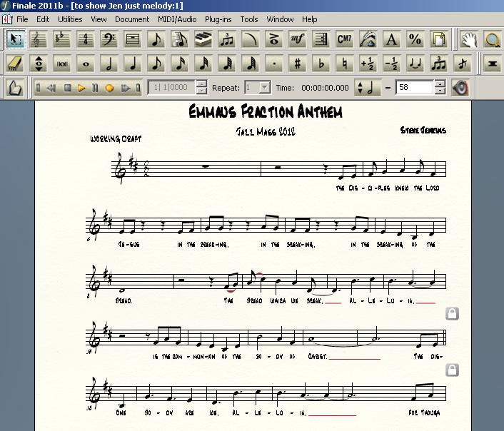504x431 pixels.
Task: Open playback settings speaker icon
Action: point(460,88)
